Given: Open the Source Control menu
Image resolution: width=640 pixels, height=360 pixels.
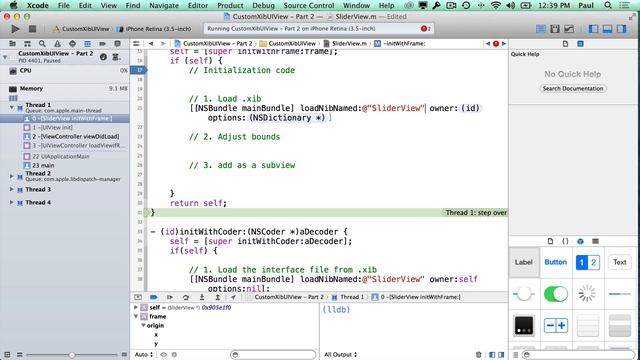Looking at the screenshot, I should 309,5.
